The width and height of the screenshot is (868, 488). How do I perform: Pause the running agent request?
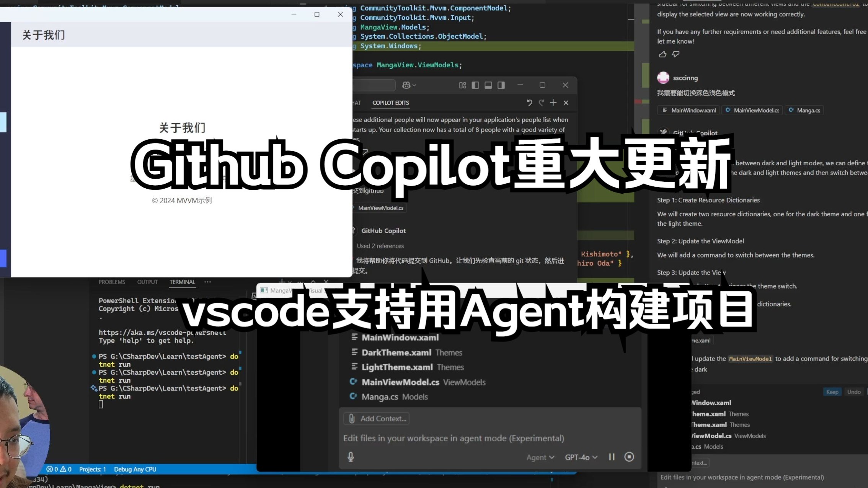[612, 457]
